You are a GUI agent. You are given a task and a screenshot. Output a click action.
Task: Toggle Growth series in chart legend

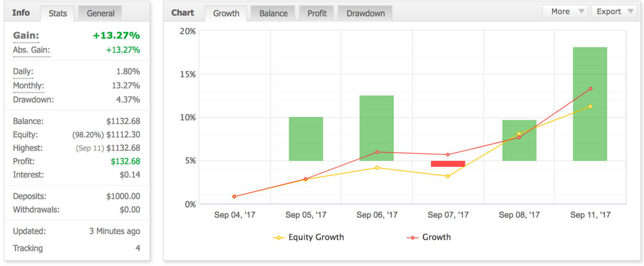(x=429, y=237)
